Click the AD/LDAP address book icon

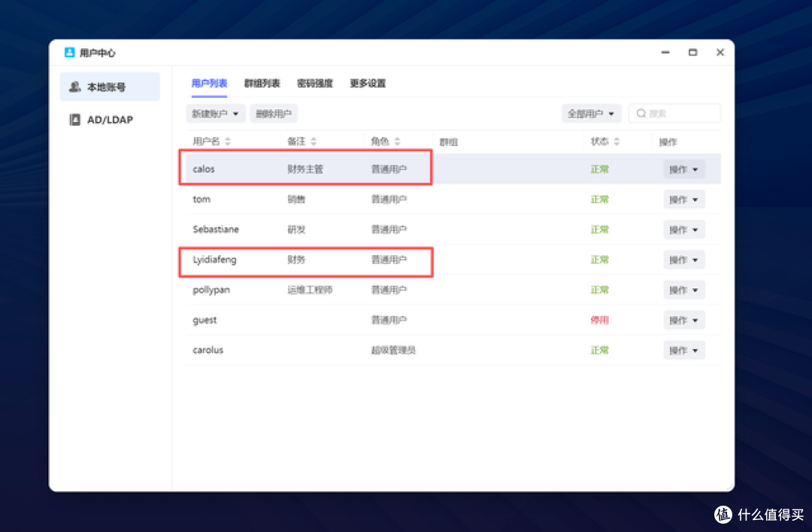click(x=75, y=120)
